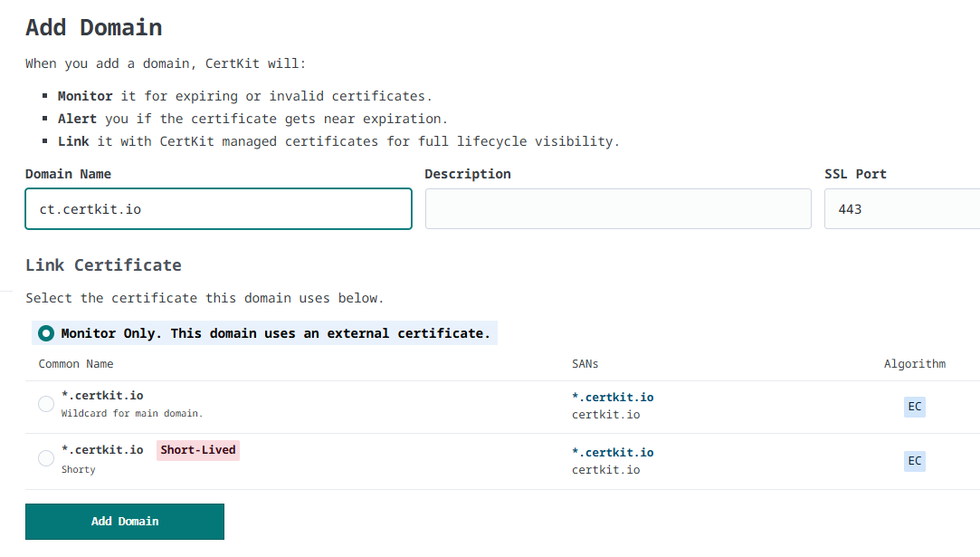This screenshot has height=557, width=980.
Task: Click the Link Certificate heading
Action: pos(104,265)
